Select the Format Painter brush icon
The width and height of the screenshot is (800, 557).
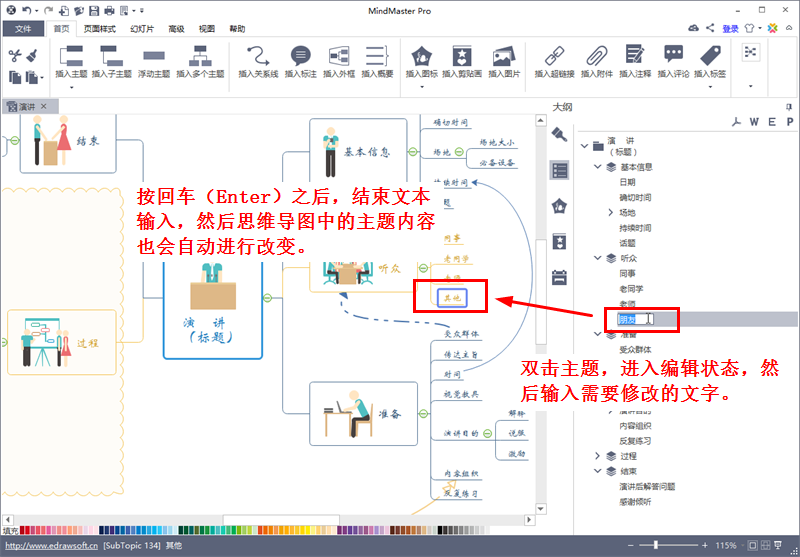coord(32,55)
